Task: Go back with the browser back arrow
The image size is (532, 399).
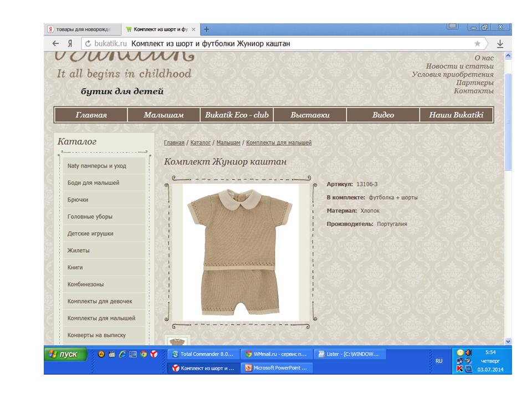Action: (55, 43)
